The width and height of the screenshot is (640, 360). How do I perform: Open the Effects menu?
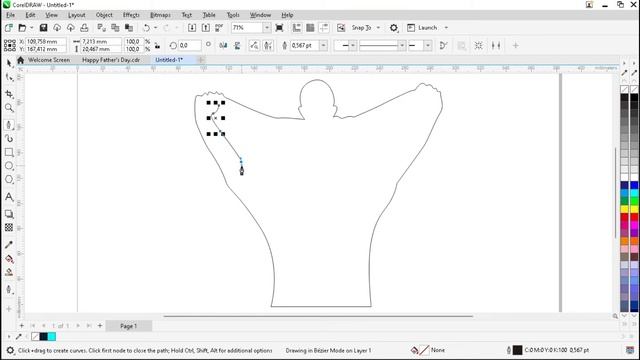[131, 15]
